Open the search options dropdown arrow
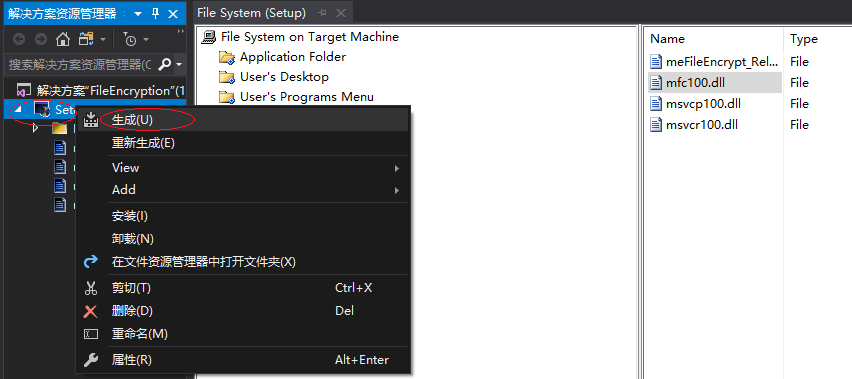 [x=179, y=66]
